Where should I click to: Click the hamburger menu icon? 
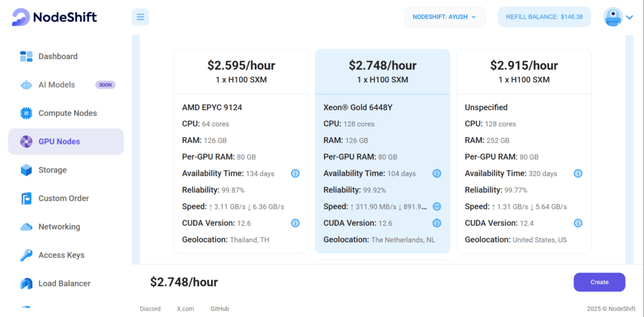[x=140, y=17]
